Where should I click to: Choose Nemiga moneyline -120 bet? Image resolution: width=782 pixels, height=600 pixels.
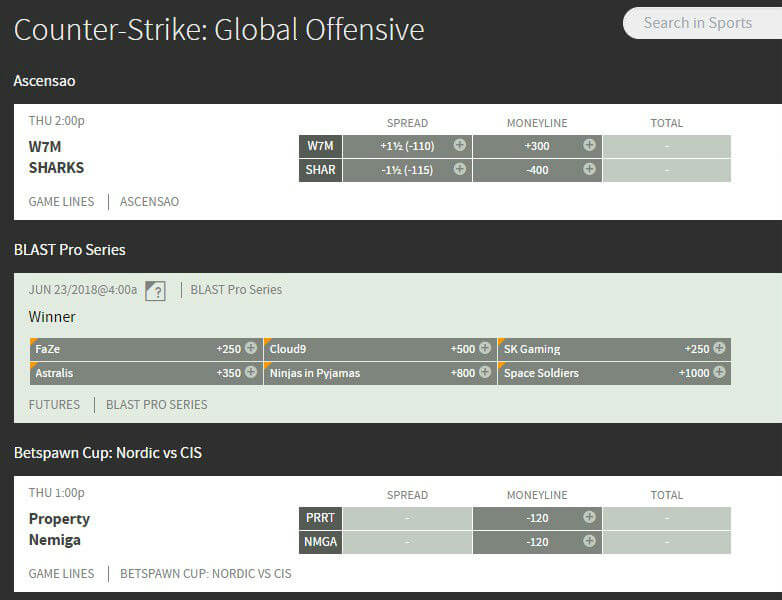[x=537, y=541]
